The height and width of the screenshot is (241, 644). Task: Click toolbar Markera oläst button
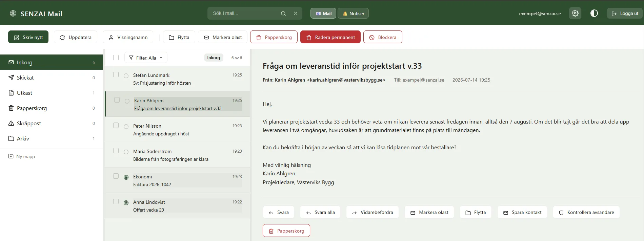click(223, 37)
